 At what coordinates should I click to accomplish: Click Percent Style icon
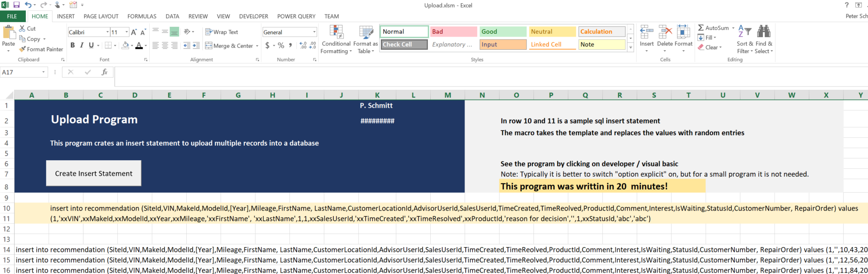(x=281, y=46)
